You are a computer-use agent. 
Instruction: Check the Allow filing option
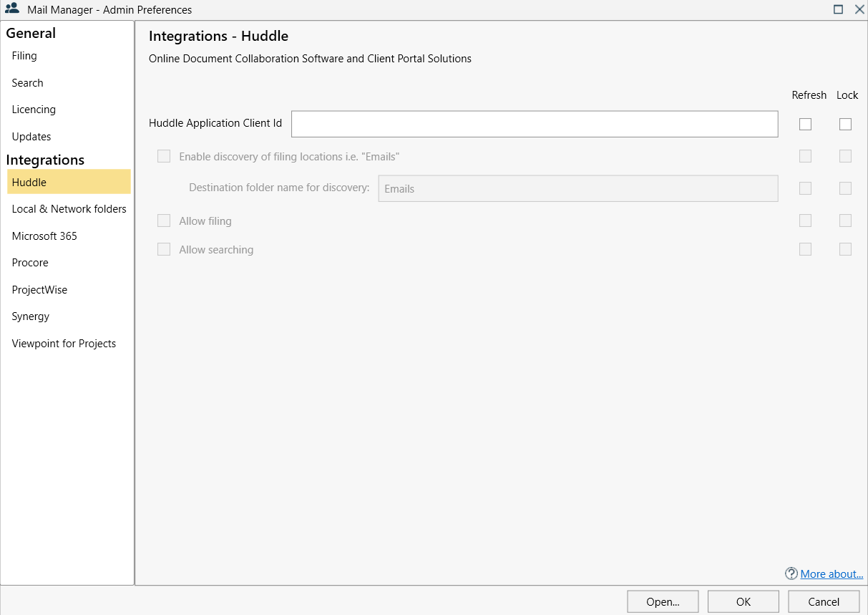164,221
